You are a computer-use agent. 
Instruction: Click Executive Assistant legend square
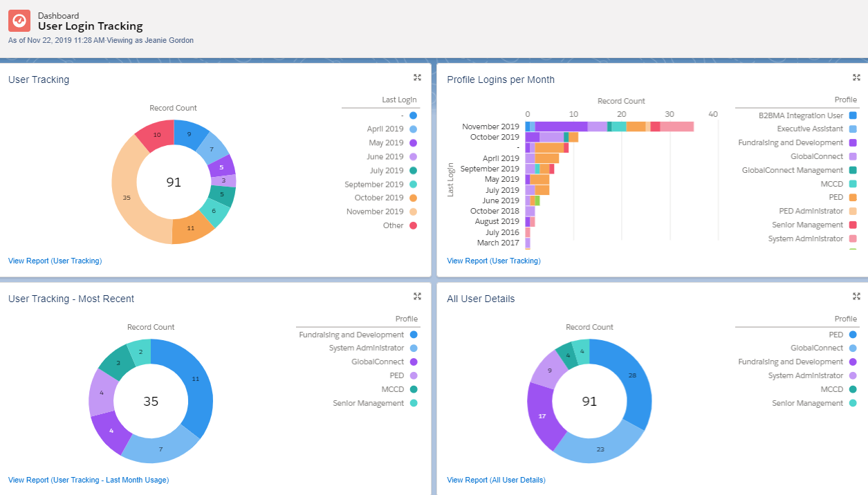[853, 129]
